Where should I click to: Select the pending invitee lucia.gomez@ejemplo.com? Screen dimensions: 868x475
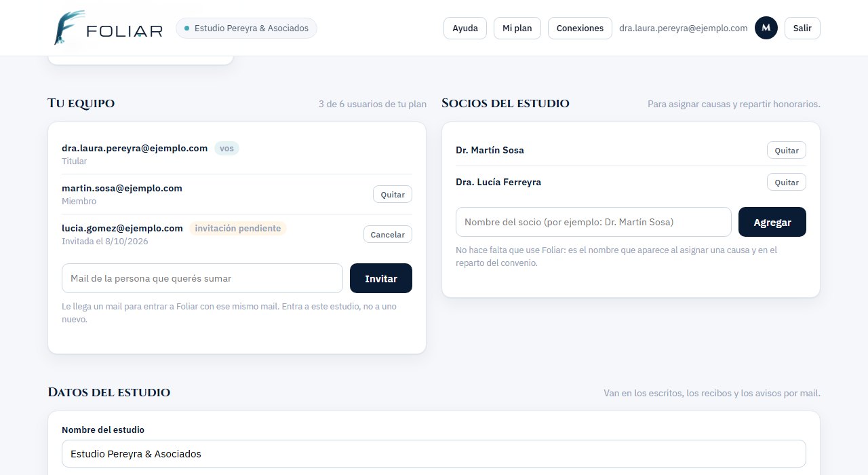click(122, 228)
